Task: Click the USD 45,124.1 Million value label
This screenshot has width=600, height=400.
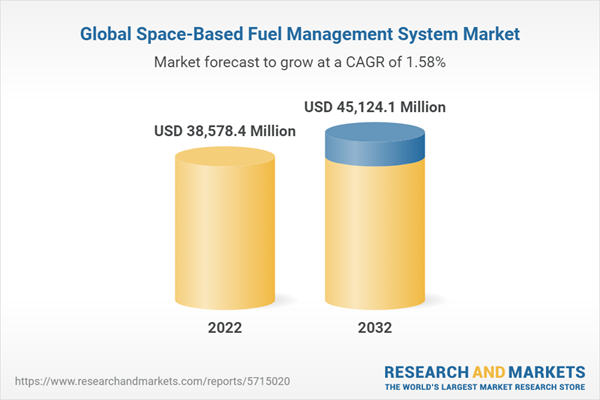Action: [374, 106]
